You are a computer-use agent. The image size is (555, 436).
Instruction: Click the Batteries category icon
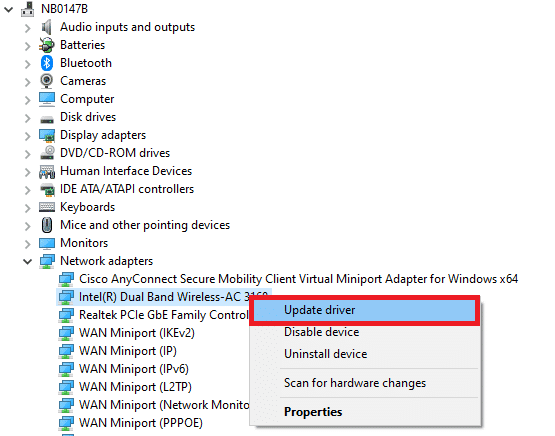47,45
